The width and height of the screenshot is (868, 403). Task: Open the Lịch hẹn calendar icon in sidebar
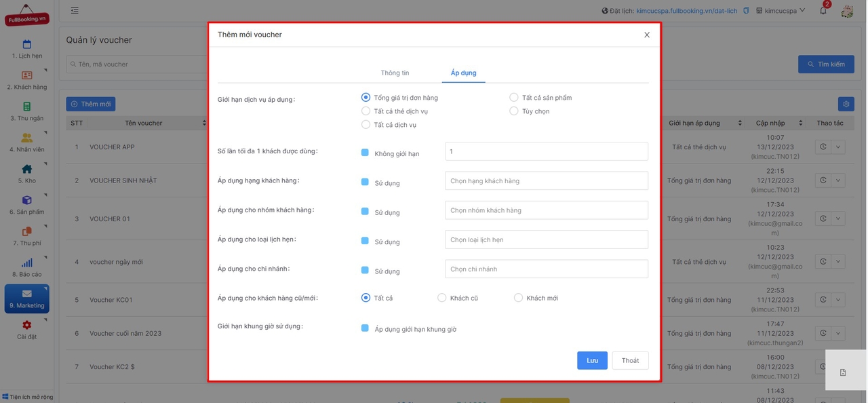(26, 45)
